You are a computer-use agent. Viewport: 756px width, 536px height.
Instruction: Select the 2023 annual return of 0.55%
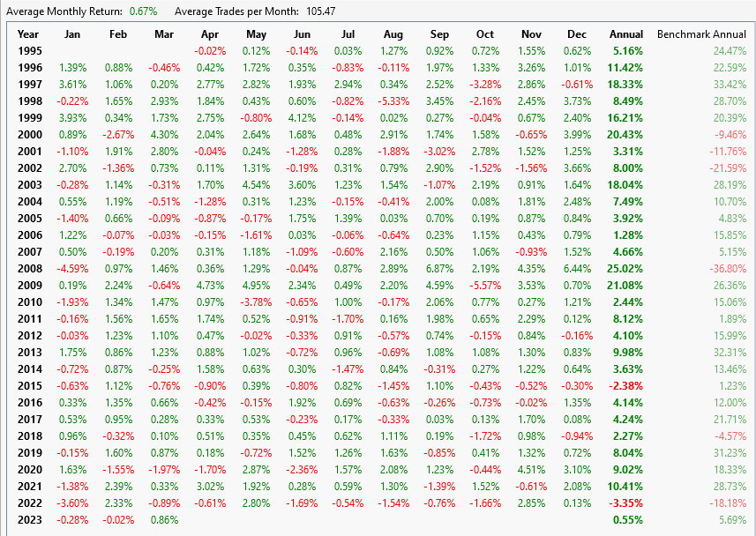pyautogui.click(x=628, y=520)
